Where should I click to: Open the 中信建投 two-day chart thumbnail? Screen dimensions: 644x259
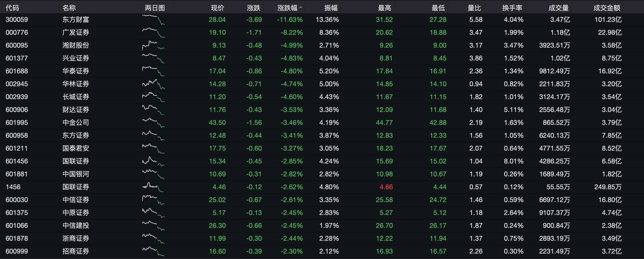(x=153, y=226)
